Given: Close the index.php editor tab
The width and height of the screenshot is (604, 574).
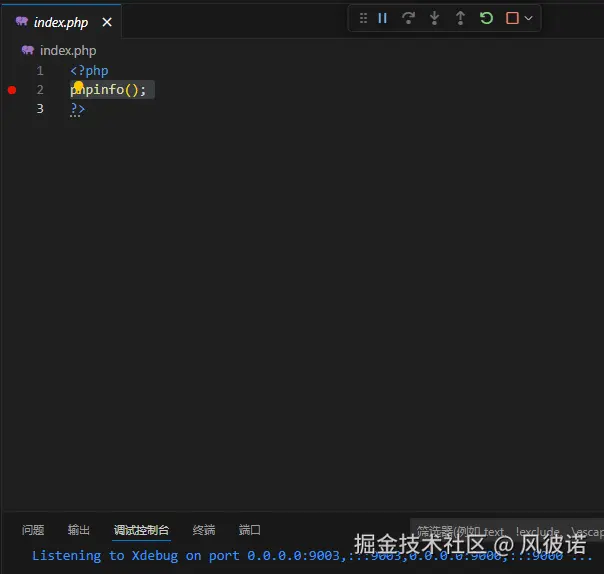Looking at the screenshot, I should (107, 22).
